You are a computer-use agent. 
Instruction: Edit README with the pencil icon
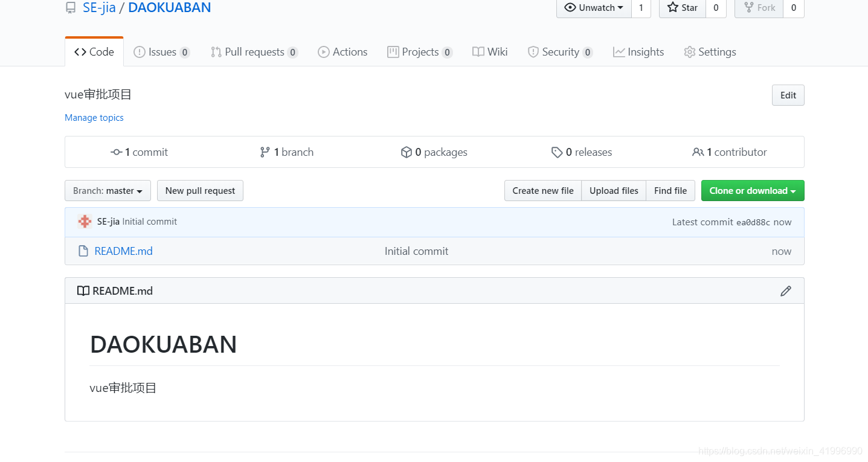pos(786,291)
